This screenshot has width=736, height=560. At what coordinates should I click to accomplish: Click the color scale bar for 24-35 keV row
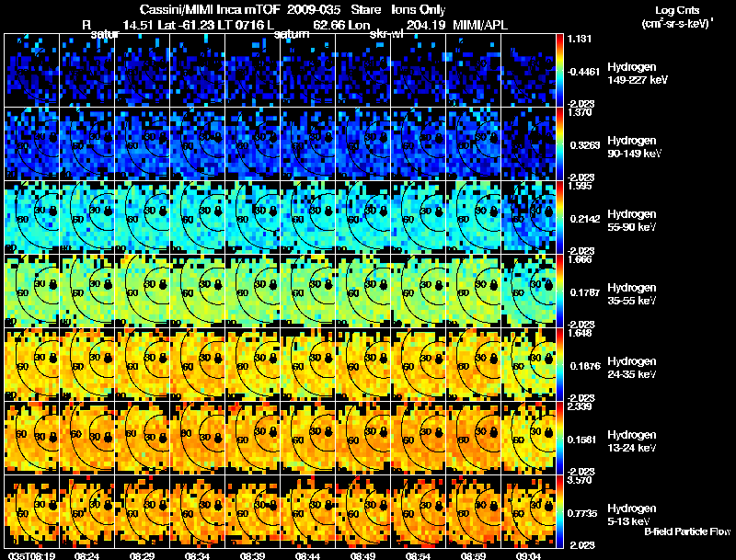pyautogui.click(x=559, y=365)
